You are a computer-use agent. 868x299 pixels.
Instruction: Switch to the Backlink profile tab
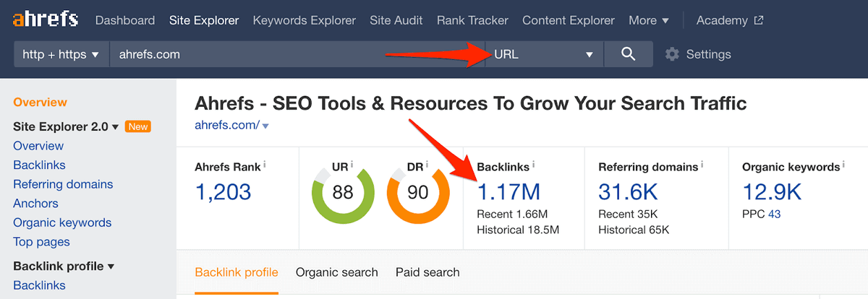(237, 272)
